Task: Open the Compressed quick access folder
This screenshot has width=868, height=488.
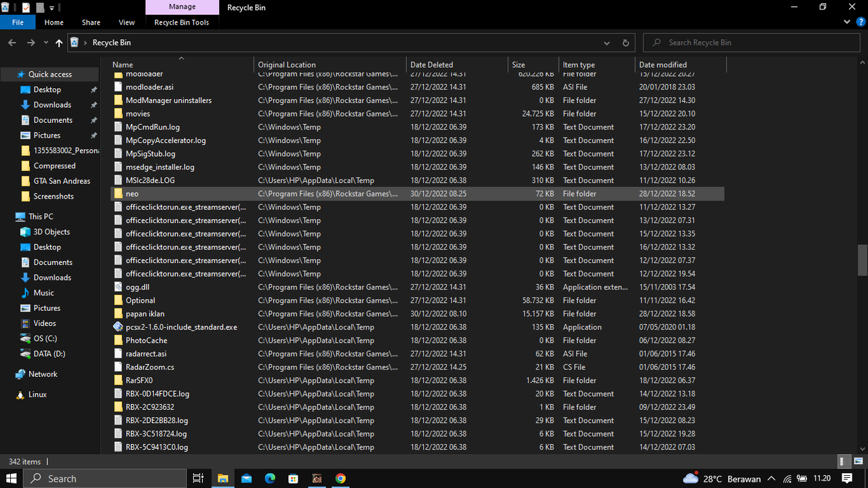Action: pos(54,166)
